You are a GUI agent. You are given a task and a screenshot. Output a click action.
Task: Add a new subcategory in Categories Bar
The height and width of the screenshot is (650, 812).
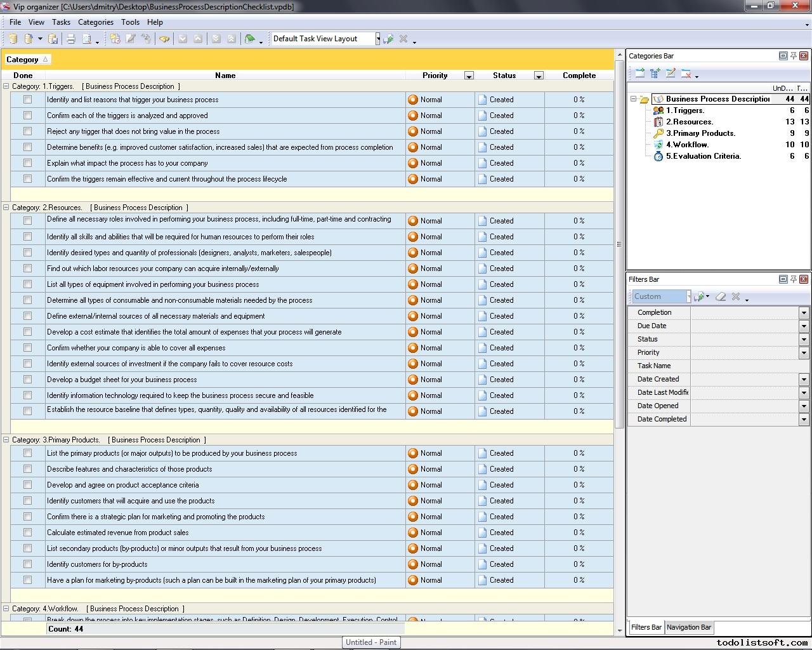655,74
